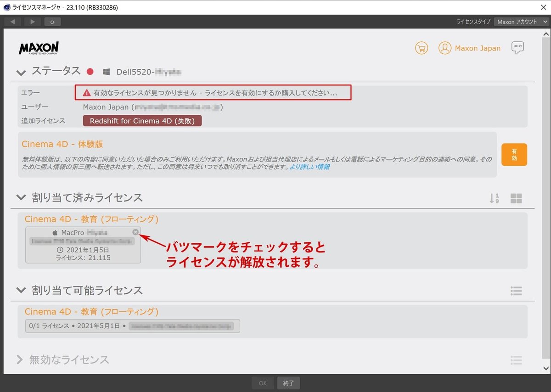Click the sort order icon in assigned licenses
551x392 pixels.
[494, 198]
